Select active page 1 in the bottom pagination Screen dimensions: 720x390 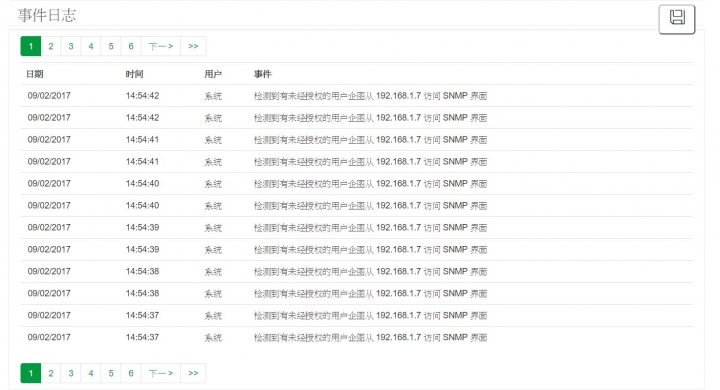31,373
